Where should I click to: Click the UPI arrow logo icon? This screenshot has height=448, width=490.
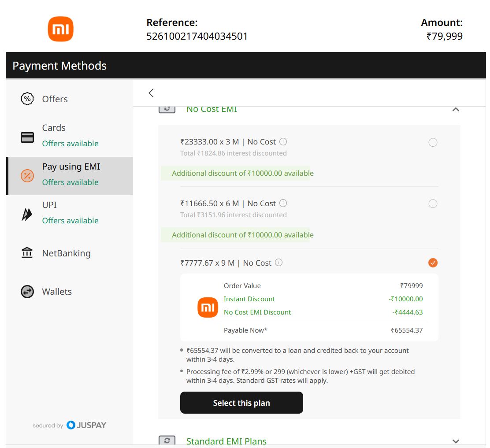(x=27, y=215)
